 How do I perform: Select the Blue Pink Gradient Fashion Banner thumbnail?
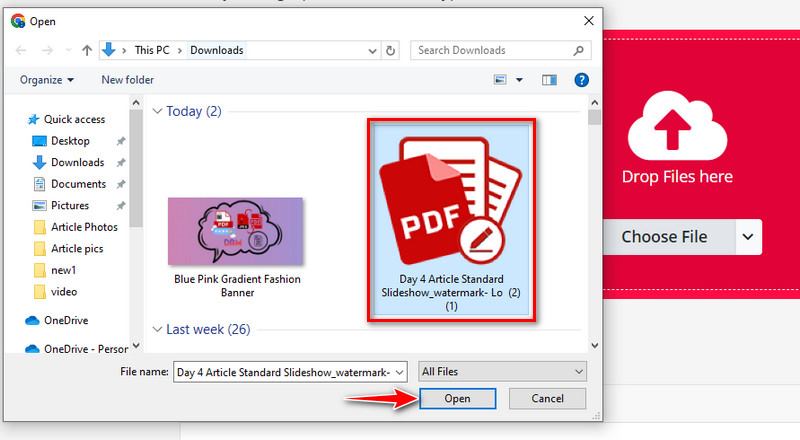235,231
